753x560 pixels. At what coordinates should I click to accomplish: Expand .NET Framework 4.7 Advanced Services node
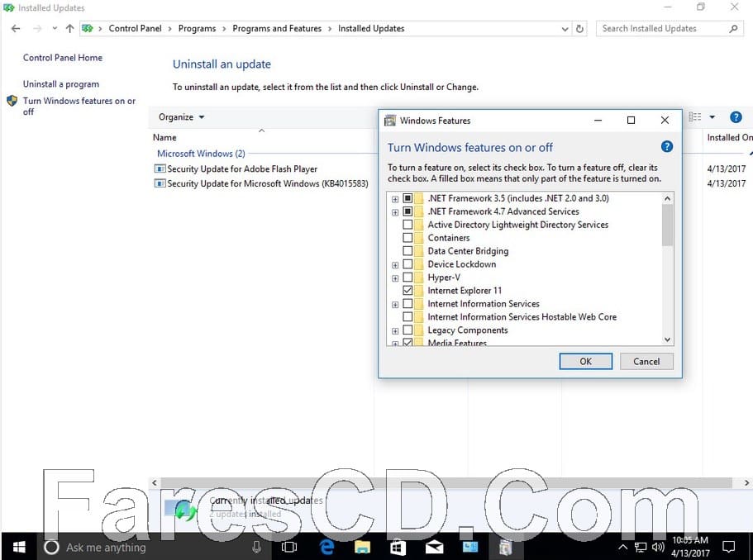pyautogui.click(x=395, y=212)
